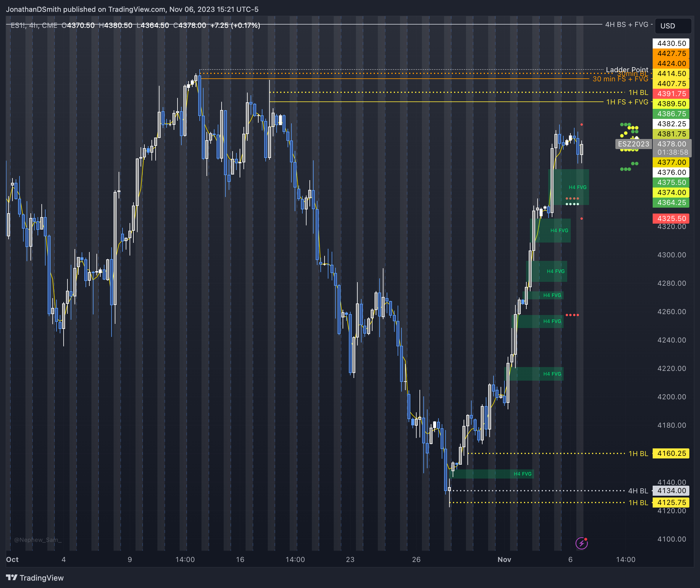The image size is (700, 588).
Task: Click the 4134.00 price label
Action: click(x=671, y=491)
